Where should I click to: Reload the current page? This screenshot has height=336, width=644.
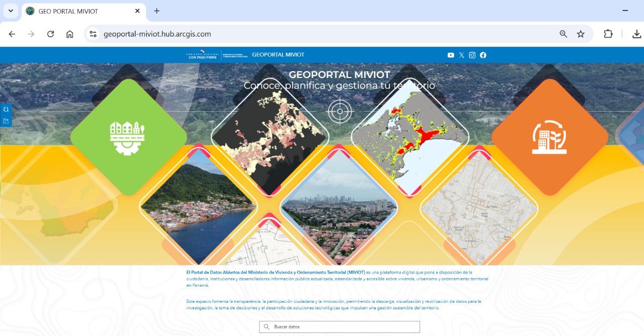coord(50,34)
